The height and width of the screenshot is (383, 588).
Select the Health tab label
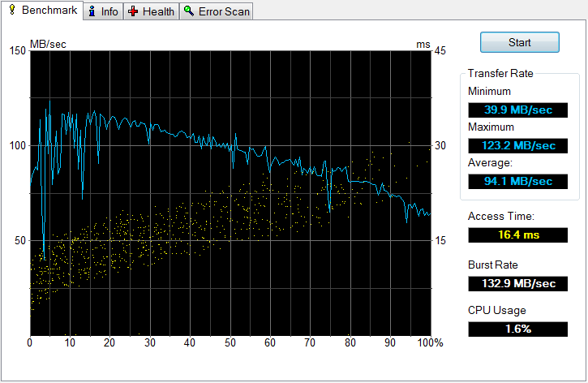pyautogui.click(x=158, y=12)
